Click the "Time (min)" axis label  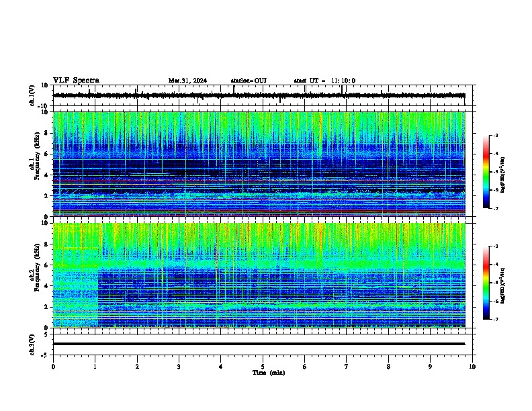[269, 373]
